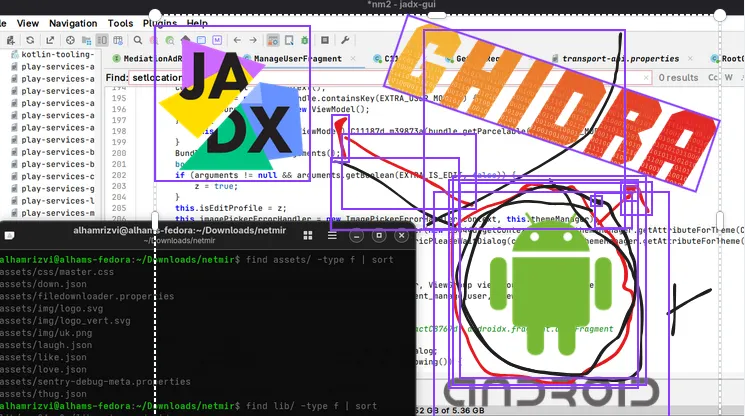Click the page-with-magnifier toolbar icon
The image size is (745, 416).
click(289, 40)
